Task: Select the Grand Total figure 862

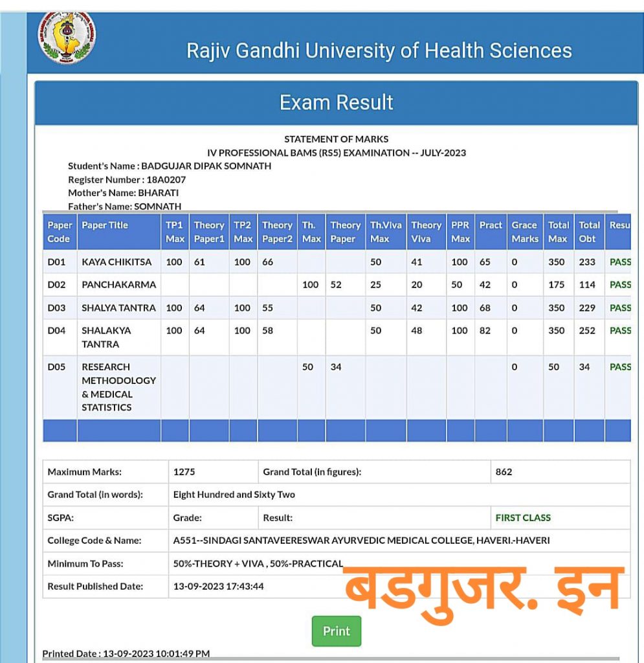Action: pos(504,472)
